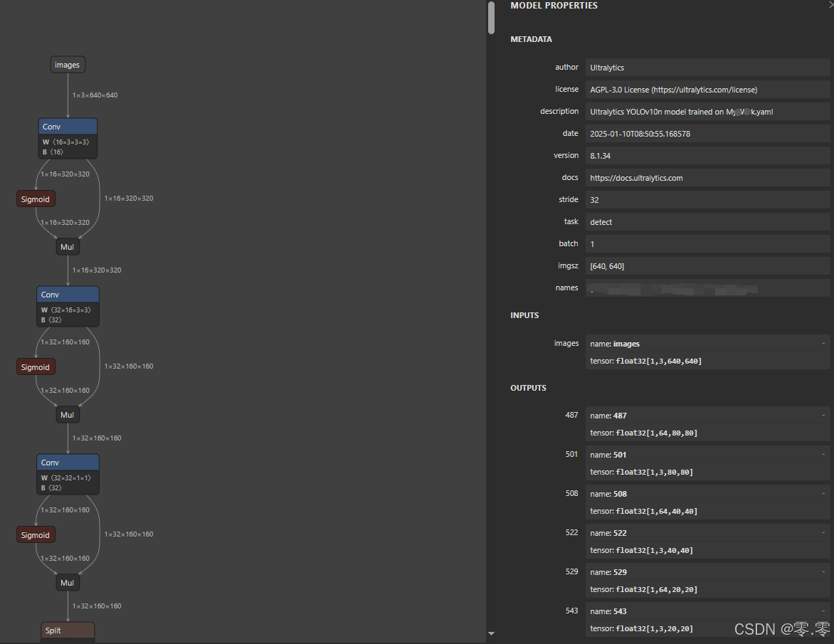Click the 'name: 522' output row
Screen dimensions: 834x644
(x=707, y=533)
